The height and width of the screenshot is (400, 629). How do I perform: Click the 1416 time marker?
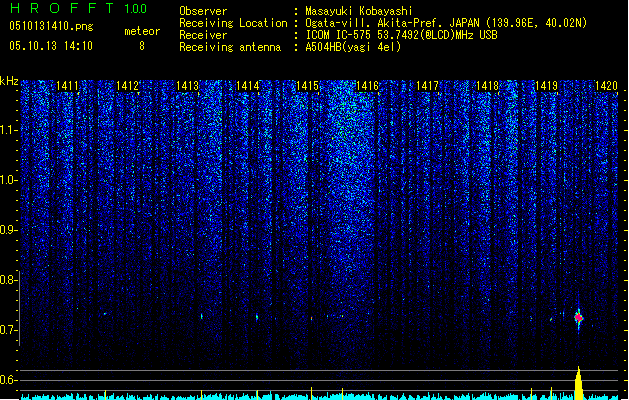click(367, 85)
